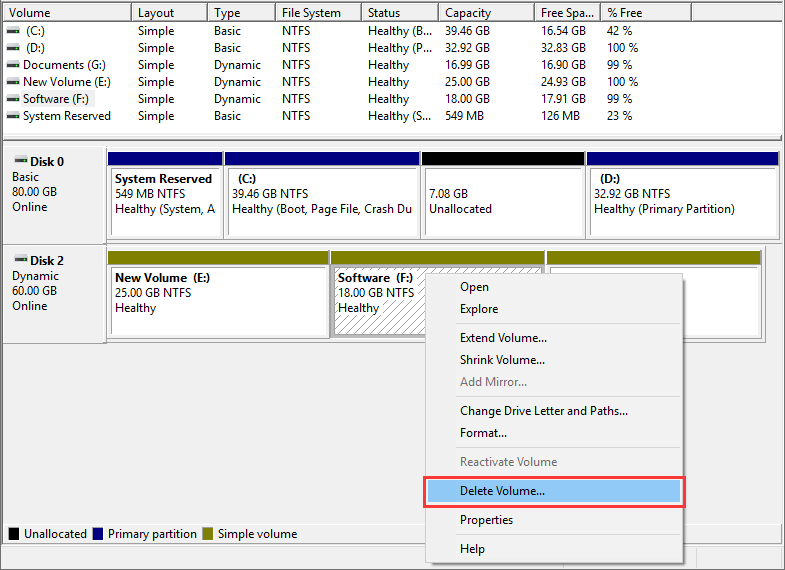Click the Disk 2 drive icon
Image resolution: width=785 pixels, height=570 pixels.
[20, 260]
